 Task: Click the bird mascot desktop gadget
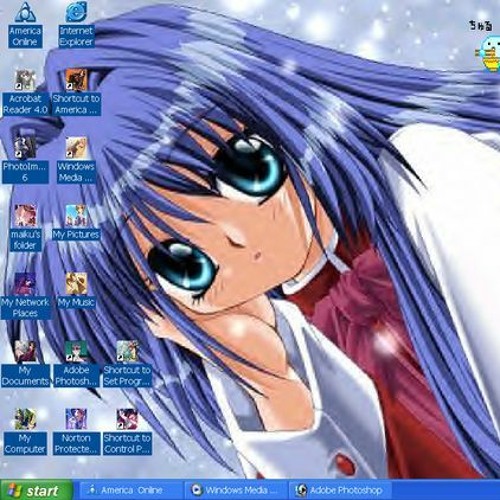click(x=488, y=53)
